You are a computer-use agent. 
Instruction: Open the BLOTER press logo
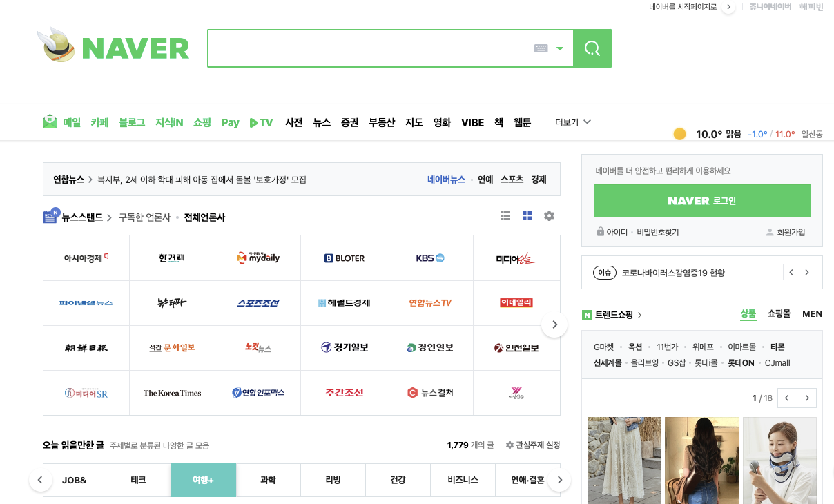pyautogui.click(x=344, y=258)
